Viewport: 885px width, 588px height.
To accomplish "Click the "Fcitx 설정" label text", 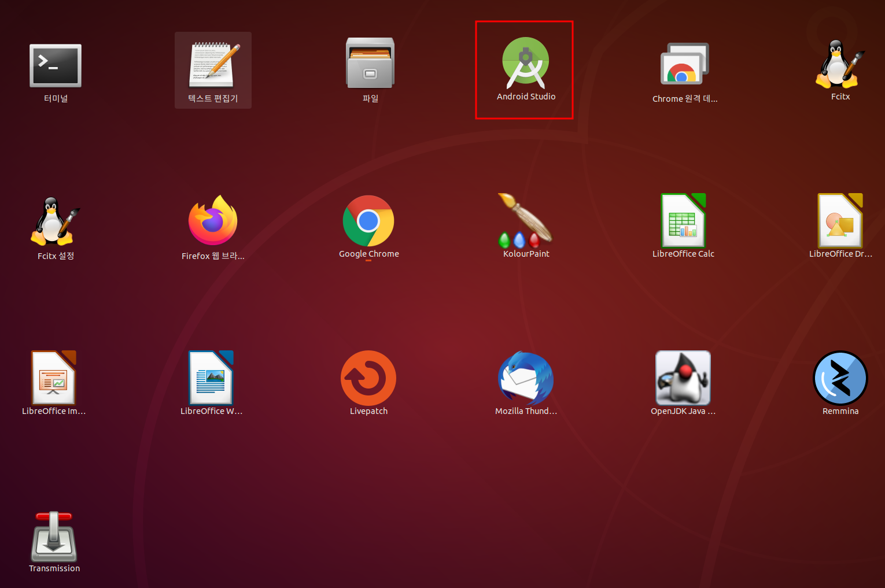I will (56, 256).
